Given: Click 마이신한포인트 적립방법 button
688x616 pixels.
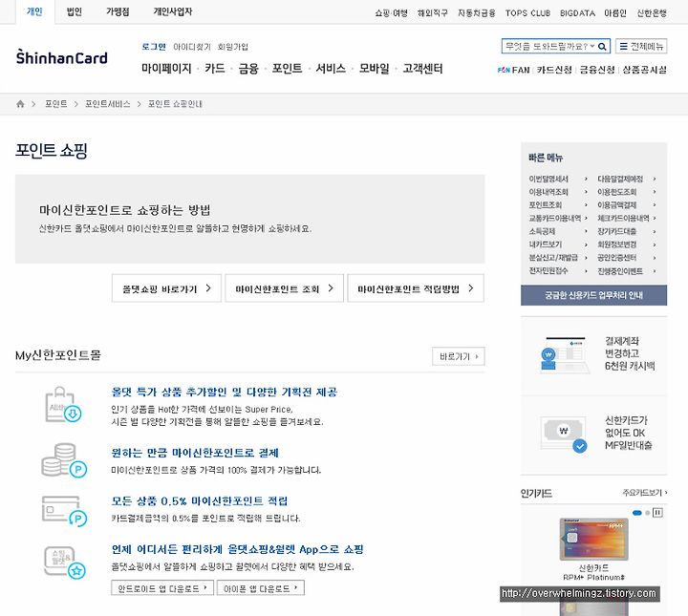Looking at the screenshot, I should coord(416,288).
